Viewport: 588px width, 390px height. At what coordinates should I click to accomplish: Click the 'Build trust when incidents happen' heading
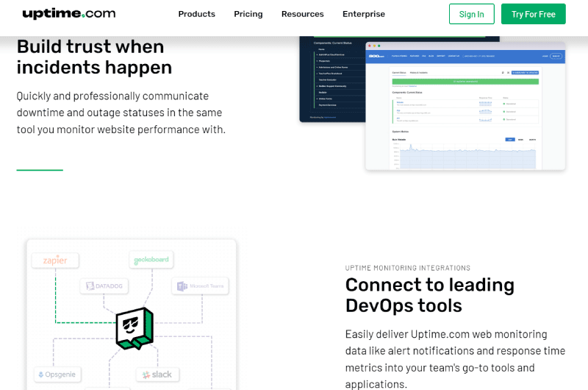[94, 57]
